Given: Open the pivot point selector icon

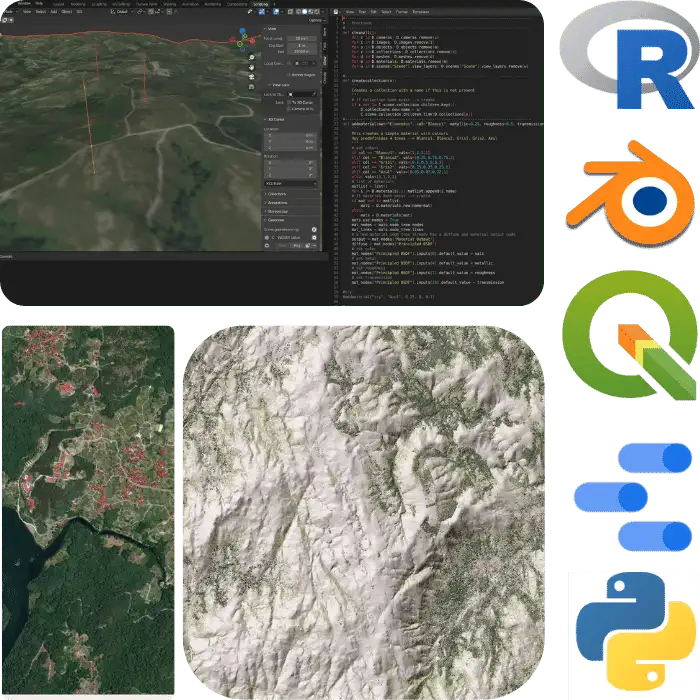Looking at the screenshot, I should pos(140,12).
